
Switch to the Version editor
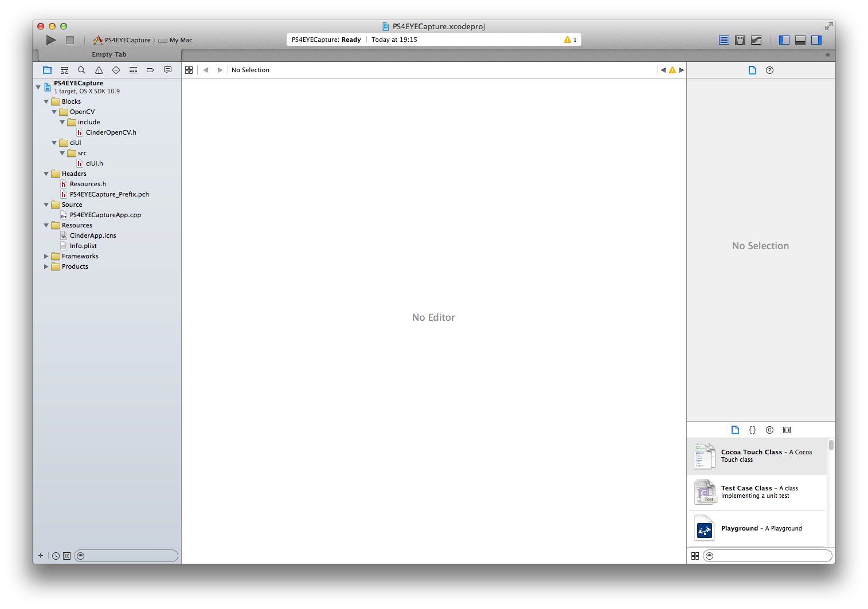tap(756, 40)
